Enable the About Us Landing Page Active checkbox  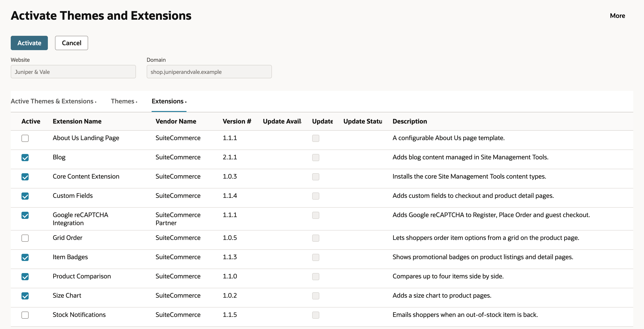[25, 138]
